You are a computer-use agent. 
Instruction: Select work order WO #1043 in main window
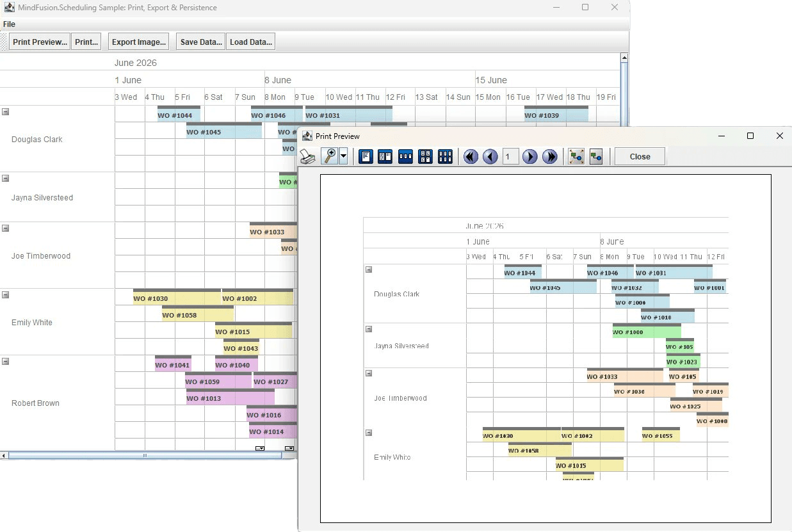[241, 348]
